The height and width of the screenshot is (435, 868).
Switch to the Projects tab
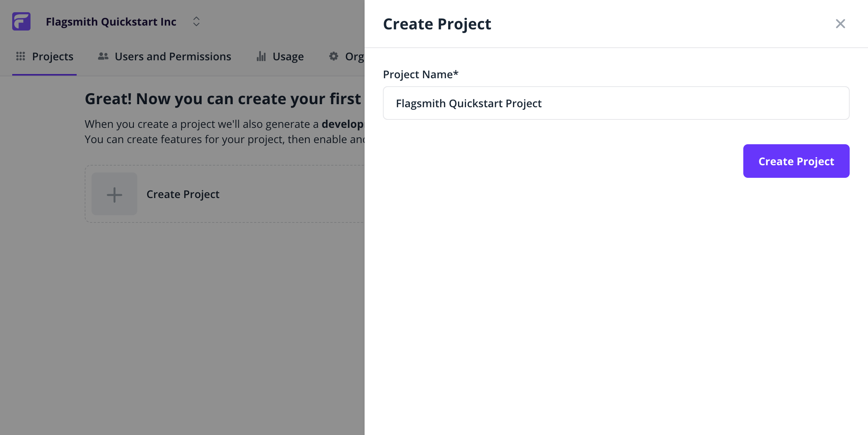[53, 56]
